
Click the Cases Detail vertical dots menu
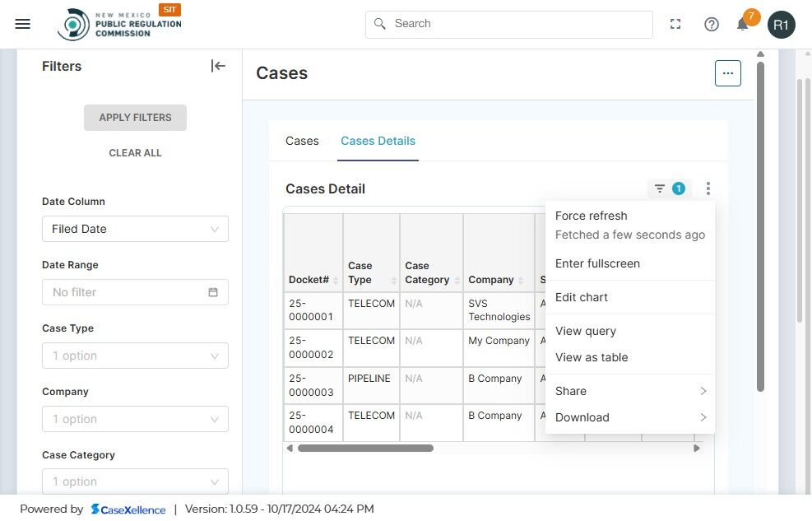pyautogui.click(x=708, y=188)
